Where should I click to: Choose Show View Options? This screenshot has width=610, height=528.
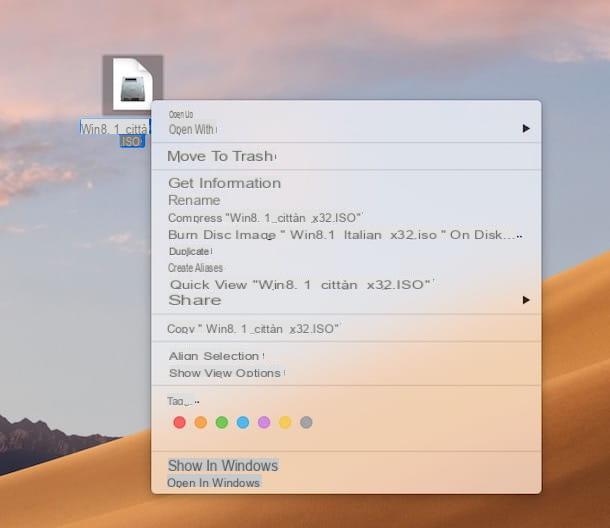227,373
